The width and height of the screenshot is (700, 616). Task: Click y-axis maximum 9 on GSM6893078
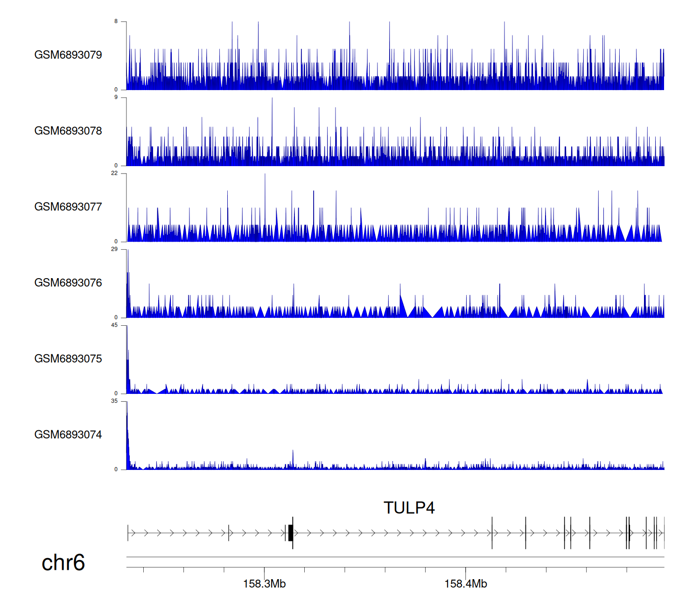(x=116, y=98)
